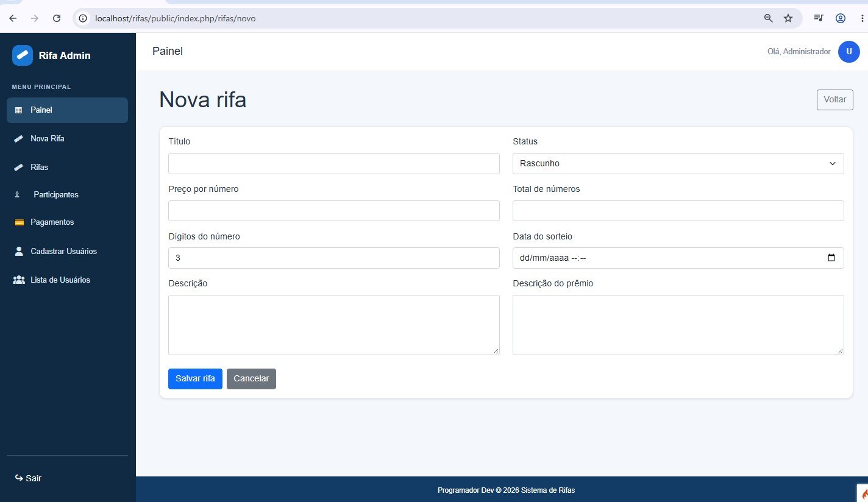
Task: Click the user icon beside Cadastrar Usuários
Action: click(x=19, y=251)
